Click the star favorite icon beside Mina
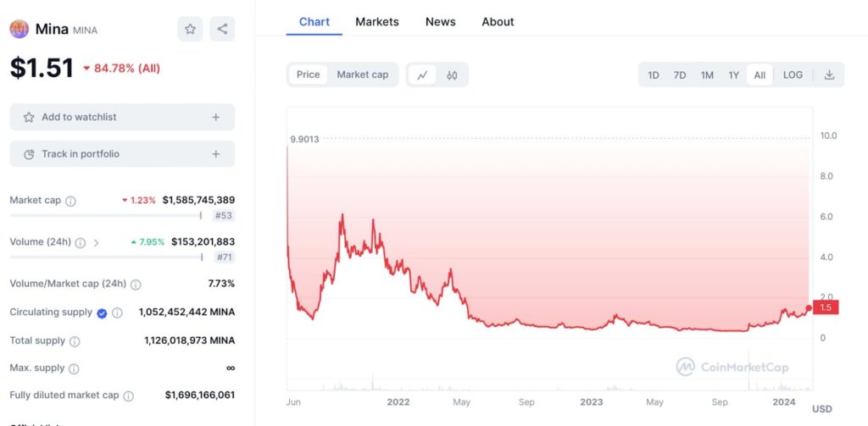The width and height of the screenshot is (868, 426). (x=190, y=29)
